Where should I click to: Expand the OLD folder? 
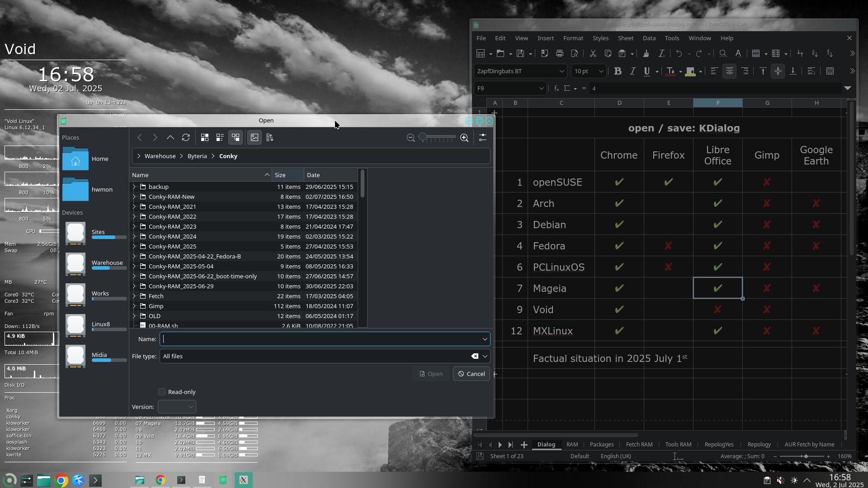134,316
